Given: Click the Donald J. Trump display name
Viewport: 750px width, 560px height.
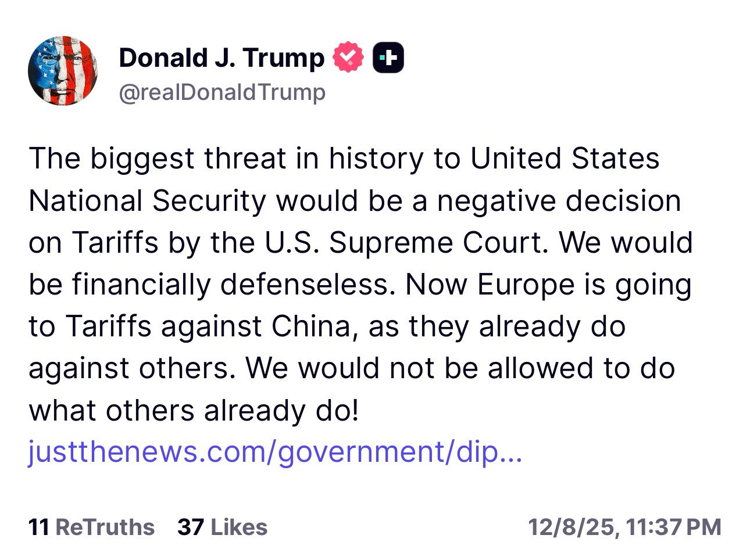Looking at the screenshot, I should point(221,58).
